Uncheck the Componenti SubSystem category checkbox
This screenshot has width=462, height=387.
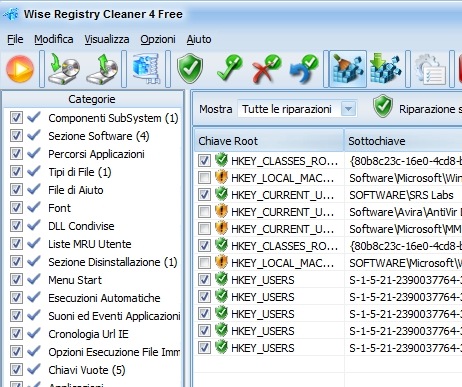[x=16, y=118]
